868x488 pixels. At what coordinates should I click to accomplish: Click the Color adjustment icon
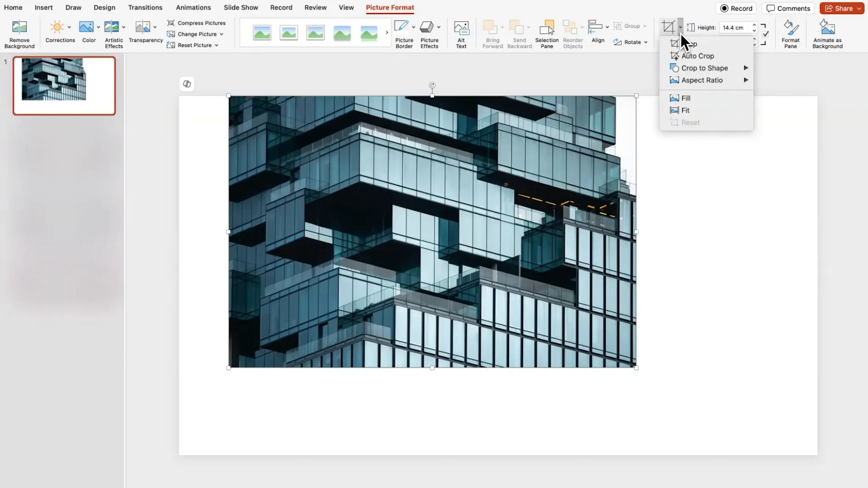86,27
